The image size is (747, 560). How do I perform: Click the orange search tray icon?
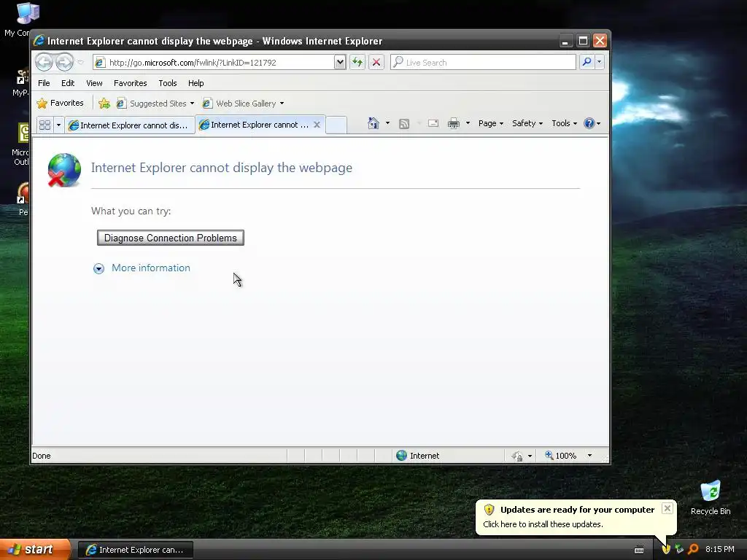click(x=693, y=549)
